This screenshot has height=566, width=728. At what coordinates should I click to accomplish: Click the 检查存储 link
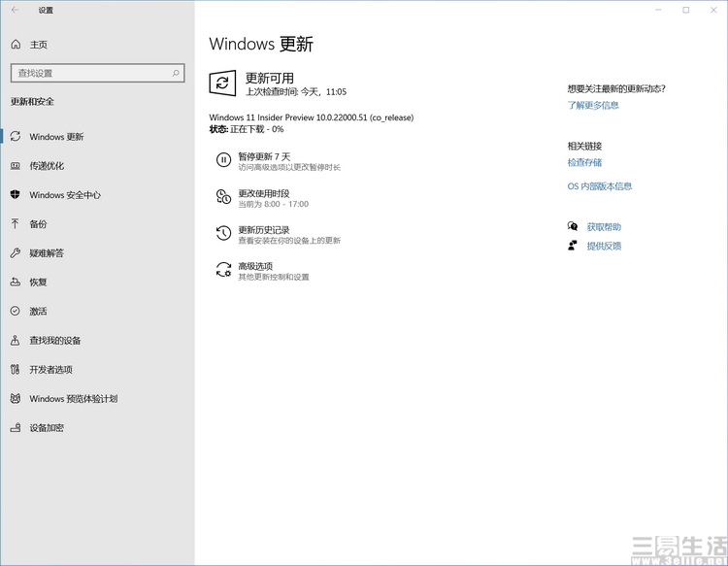584,162
